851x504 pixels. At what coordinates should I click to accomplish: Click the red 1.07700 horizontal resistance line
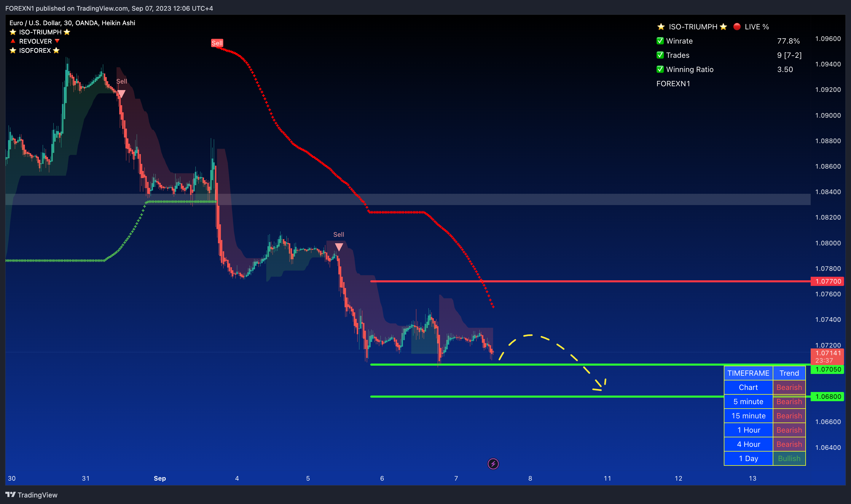[590, 281]
